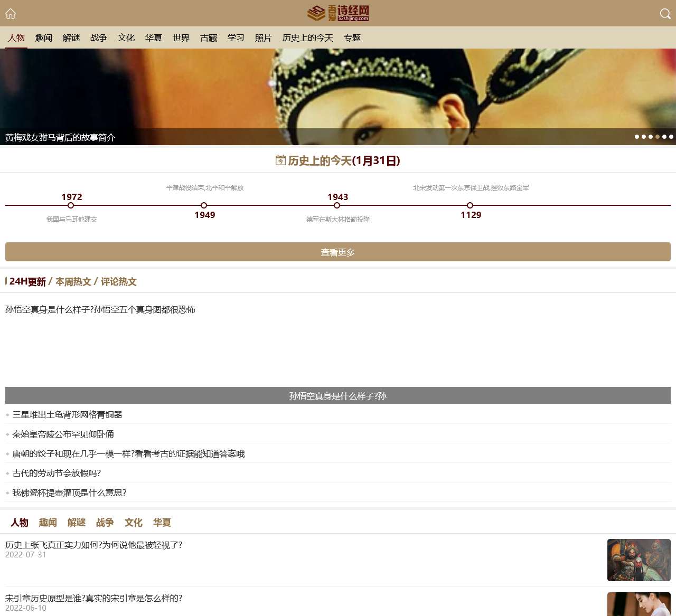Jump to the fourth carousel slide dot
The height and width of the screenshot is (616, 676).
[658, 137]
